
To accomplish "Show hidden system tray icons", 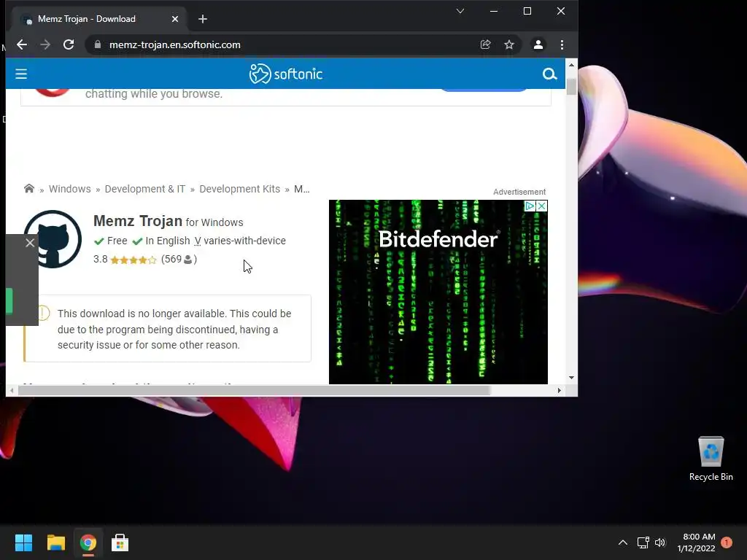I will [x=623, y=542].
